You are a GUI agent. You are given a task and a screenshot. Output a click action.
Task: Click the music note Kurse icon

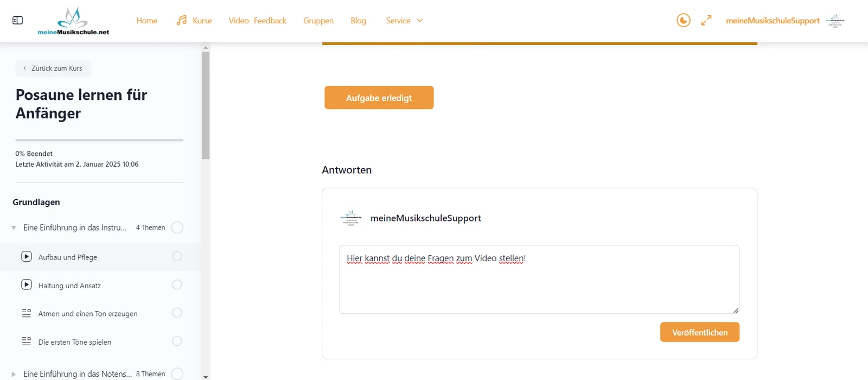click(x=181, y=20)
